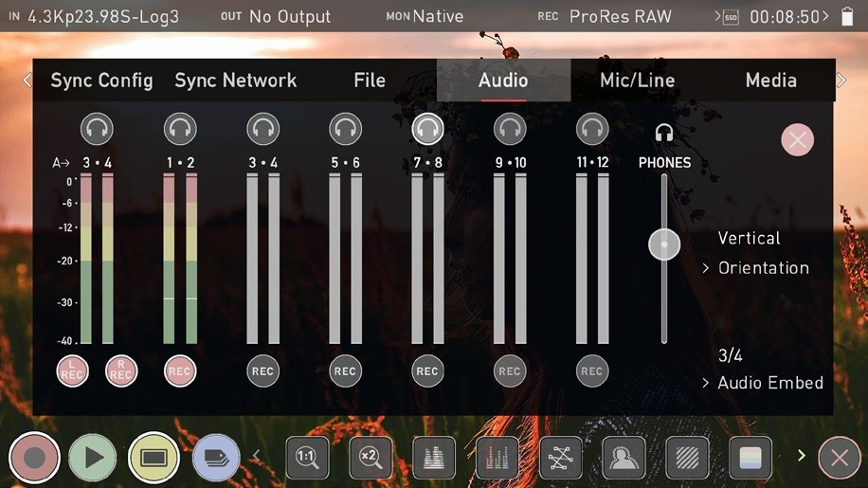Screen dimensions: 868x488
Task: Show the luma waveform monitor
Action: 433,458
